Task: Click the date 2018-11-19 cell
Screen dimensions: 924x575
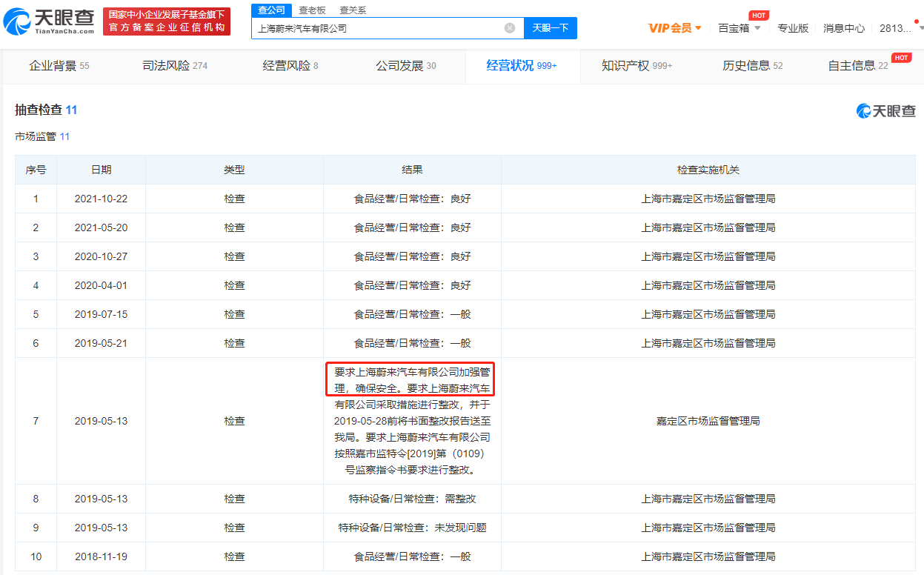Action: coord(101,556)
